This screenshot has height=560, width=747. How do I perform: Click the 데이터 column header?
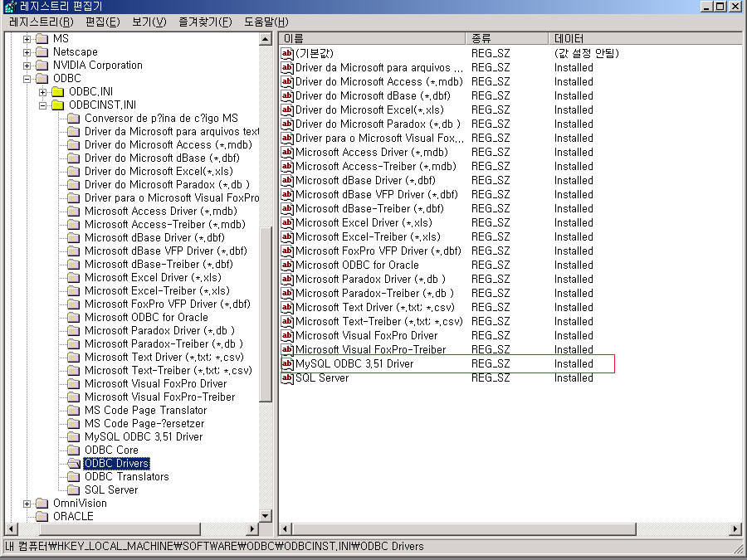click(646, 38)
